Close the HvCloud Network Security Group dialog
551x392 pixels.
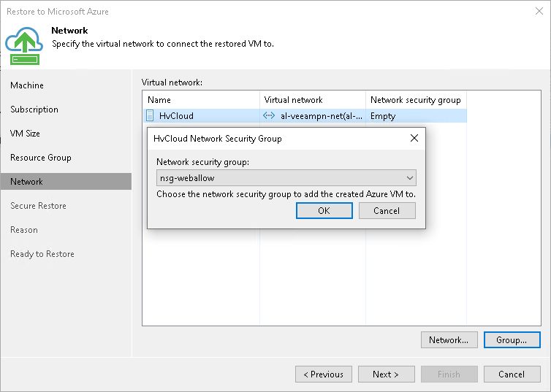tap(414, 138)
